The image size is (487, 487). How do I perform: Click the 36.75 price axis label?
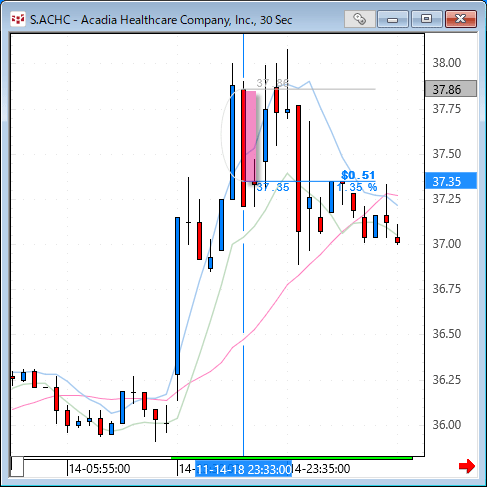[447, 289]
